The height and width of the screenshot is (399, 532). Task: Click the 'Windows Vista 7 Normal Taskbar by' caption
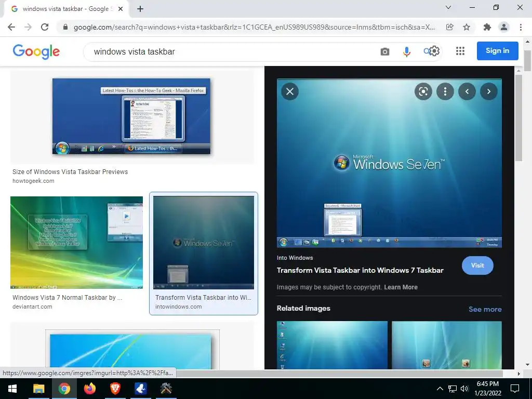click(x=68, y=298)
